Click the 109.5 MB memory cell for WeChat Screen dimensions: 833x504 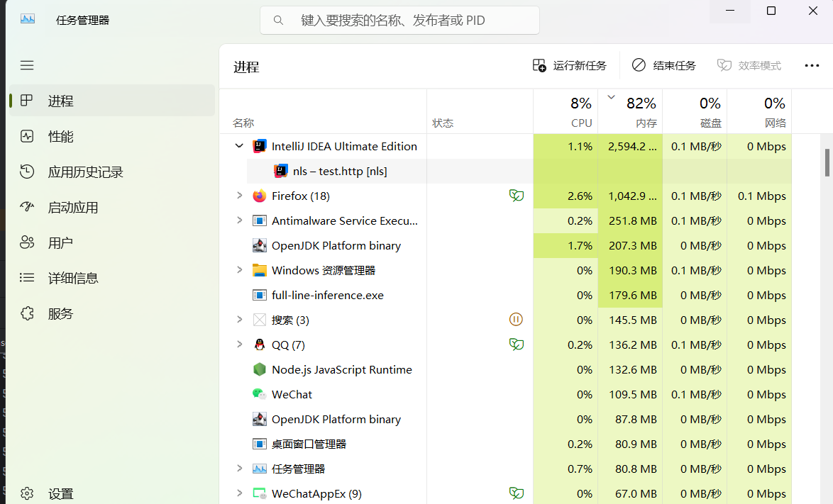(x=630, y=394)
